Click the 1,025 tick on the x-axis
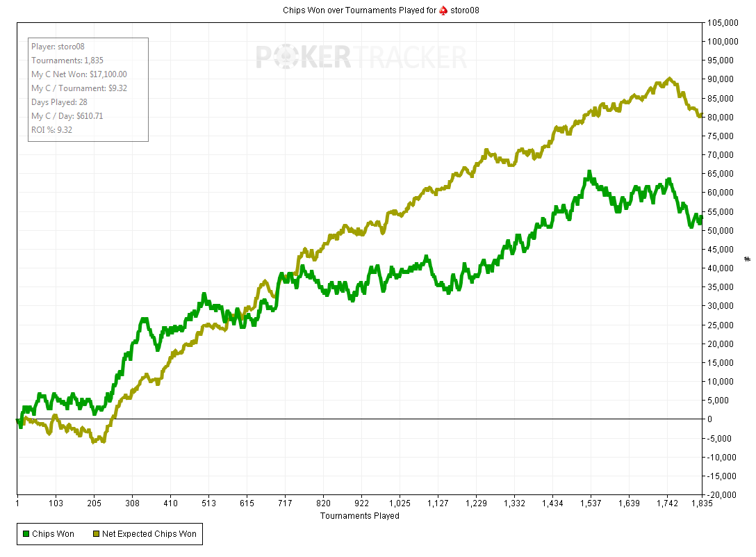The image size is (756, 557). (x=400, y=503)
